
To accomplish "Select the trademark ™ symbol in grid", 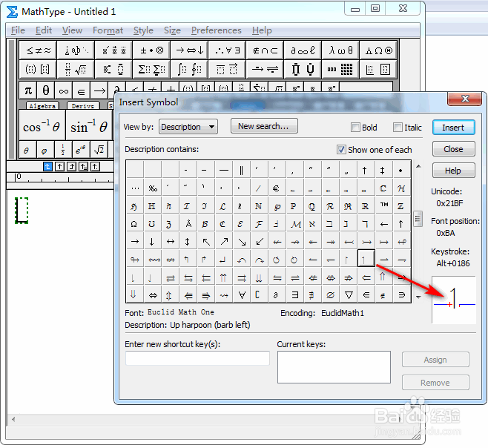I will [x=384, y=205].
